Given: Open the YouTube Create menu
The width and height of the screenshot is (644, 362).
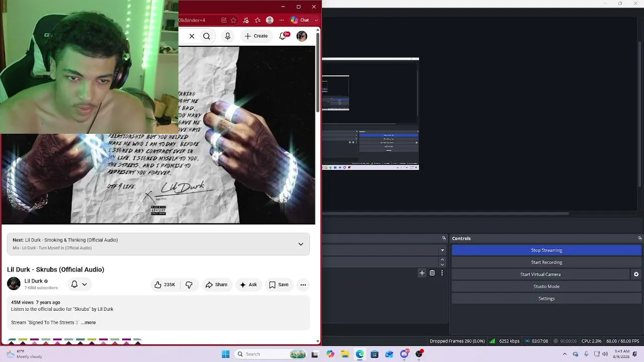Looking at the screenshot, I should click(x=256, y=36).
